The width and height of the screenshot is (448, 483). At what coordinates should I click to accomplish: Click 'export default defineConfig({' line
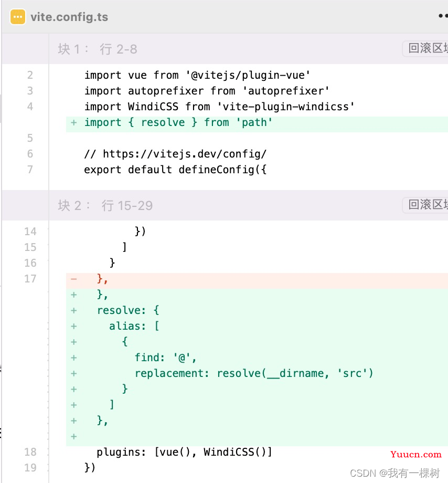175,170
